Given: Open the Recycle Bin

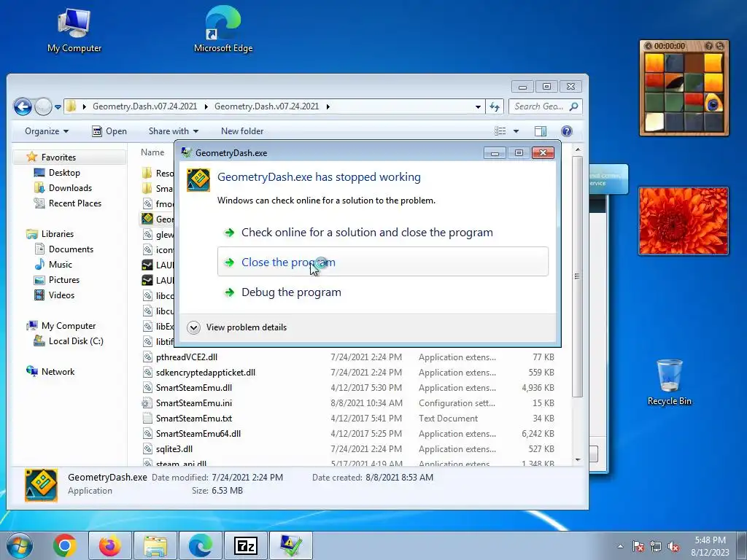Looking at the screenshot, I should click(670, 382).
